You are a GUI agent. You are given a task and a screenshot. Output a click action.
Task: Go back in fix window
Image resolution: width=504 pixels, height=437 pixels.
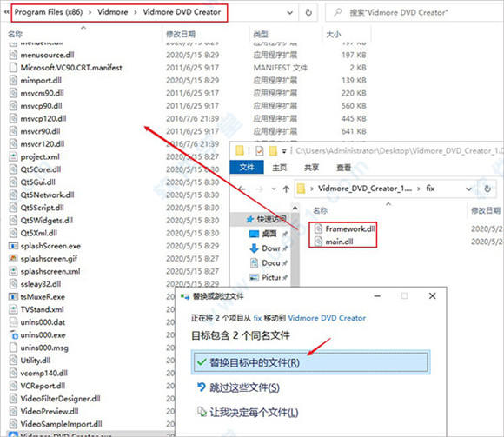[x=242, y=189]
